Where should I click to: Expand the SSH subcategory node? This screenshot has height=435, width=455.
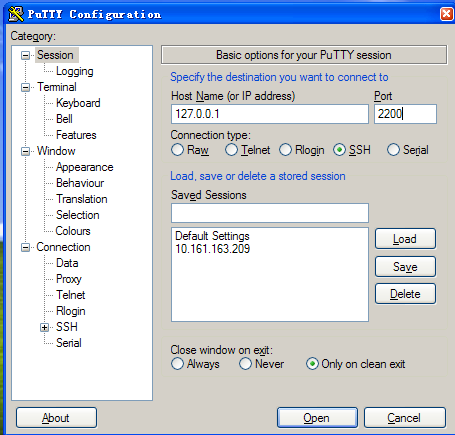coord(44,327)
